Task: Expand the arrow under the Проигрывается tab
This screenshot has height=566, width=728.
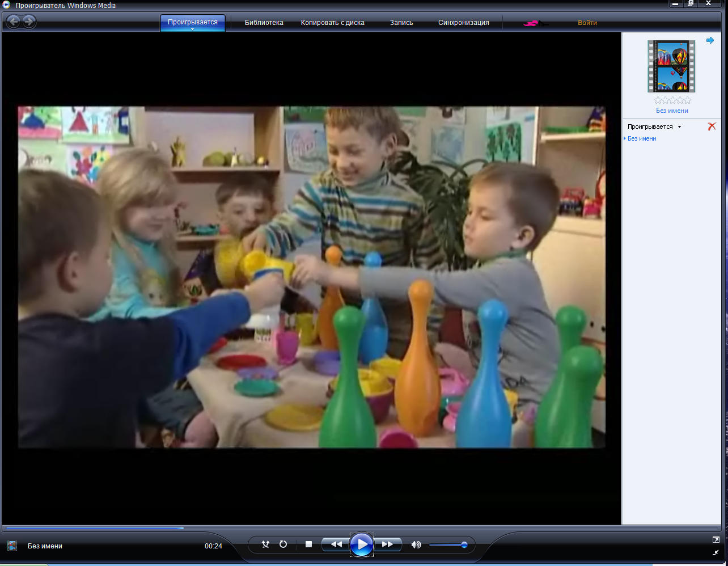Action: [x=193, y=29]
